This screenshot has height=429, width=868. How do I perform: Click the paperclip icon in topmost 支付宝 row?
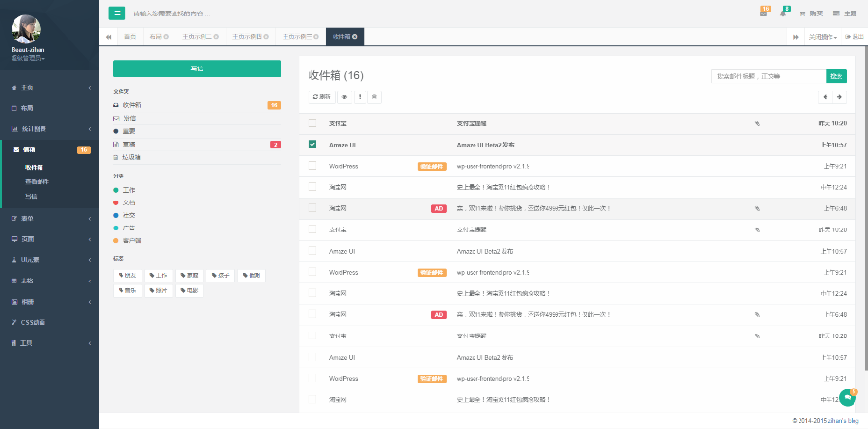757,123
